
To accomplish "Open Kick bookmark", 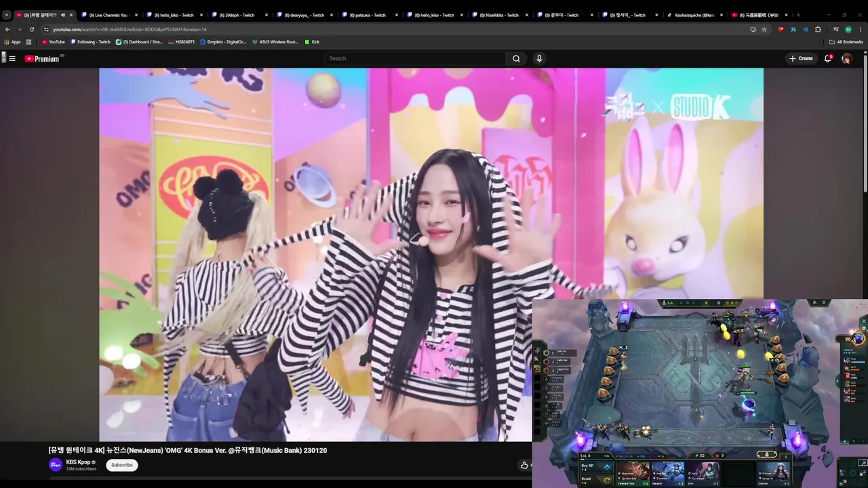I will tap(311, 42).
